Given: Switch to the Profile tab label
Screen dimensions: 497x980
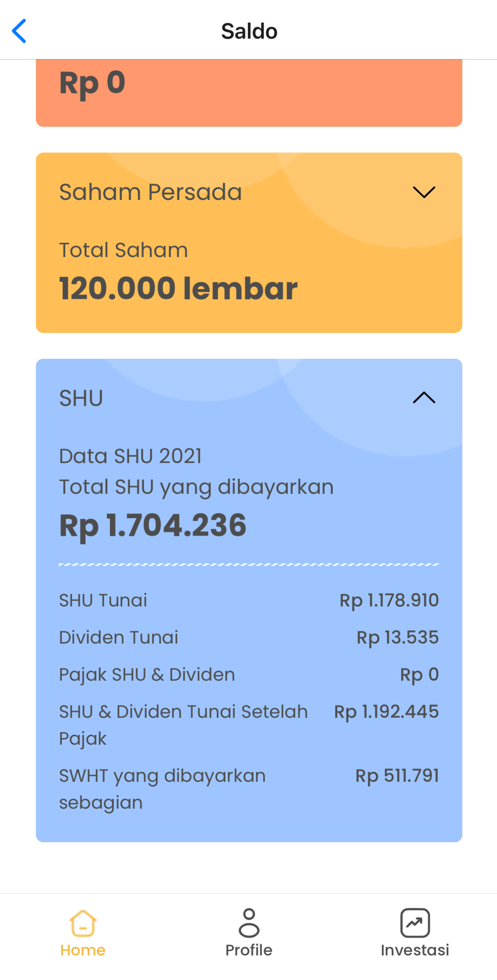Looking at the screenshot, I should 249,950.
